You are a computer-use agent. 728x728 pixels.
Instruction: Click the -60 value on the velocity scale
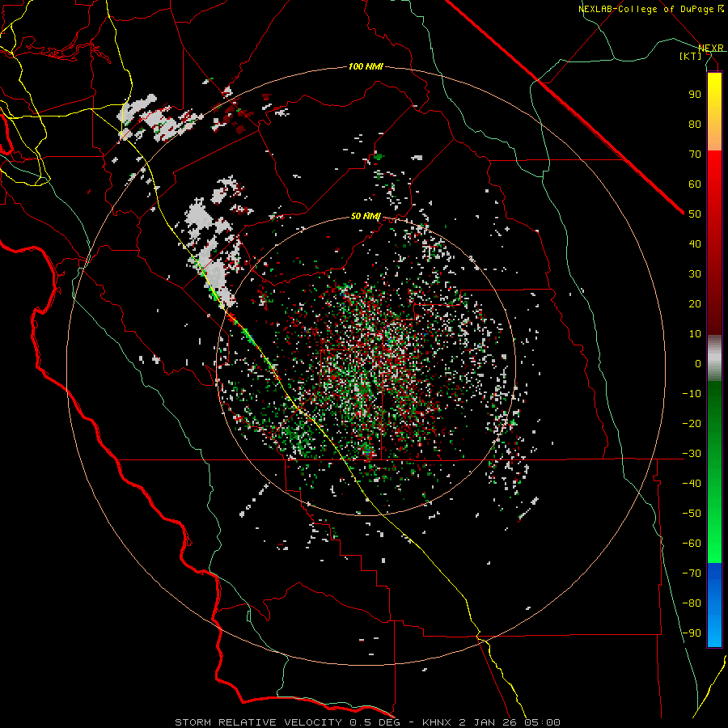coord(692,544)
